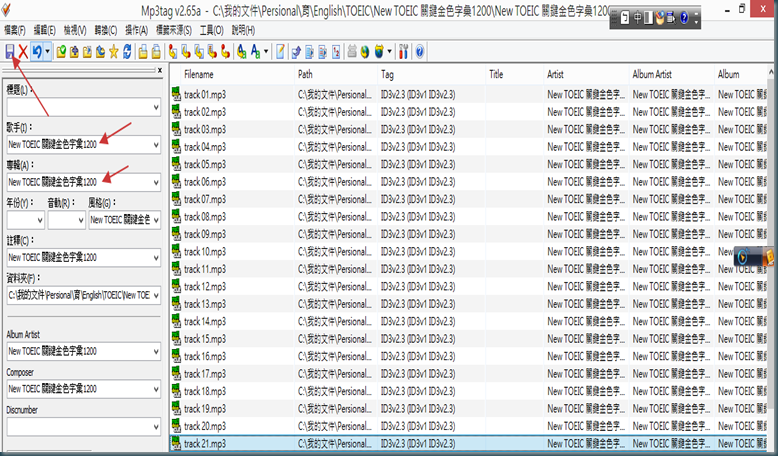Screen dimensions: 778x456
Task: Open the 工具(O) menu
Action: coord(212,30)
